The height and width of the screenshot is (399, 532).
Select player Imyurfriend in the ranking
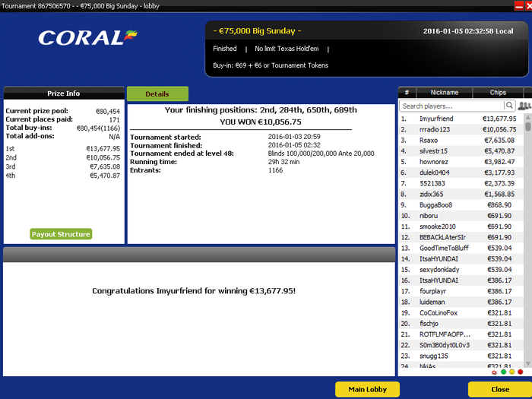coord(461,119)
